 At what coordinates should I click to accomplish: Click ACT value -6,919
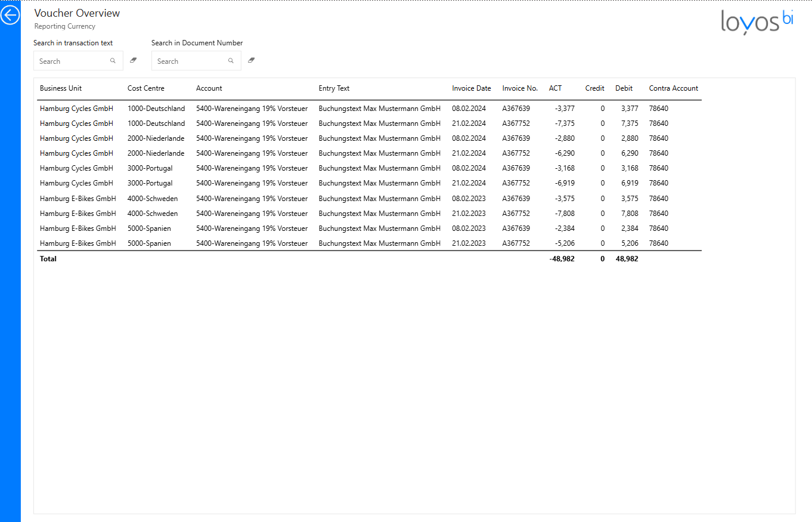[565, 183]
